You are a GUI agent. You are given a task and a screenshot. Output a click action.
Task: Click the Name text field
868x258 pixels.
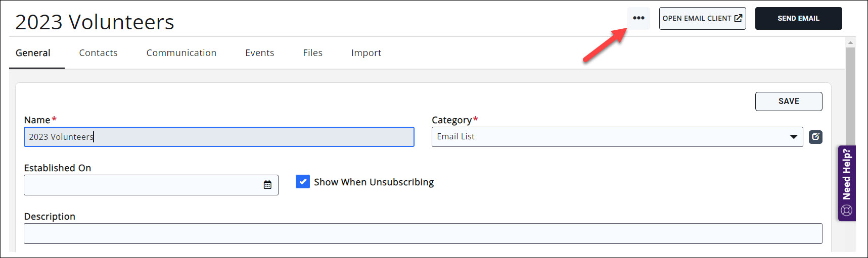[219, 137]
